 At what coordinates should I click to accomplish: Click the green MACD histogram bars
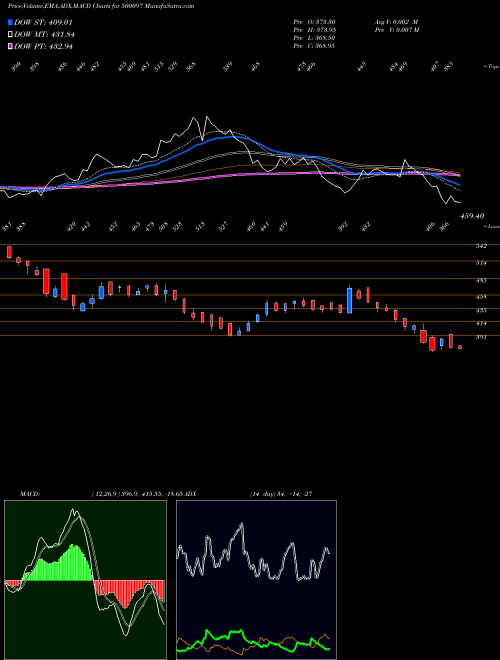tap(59, 564)
